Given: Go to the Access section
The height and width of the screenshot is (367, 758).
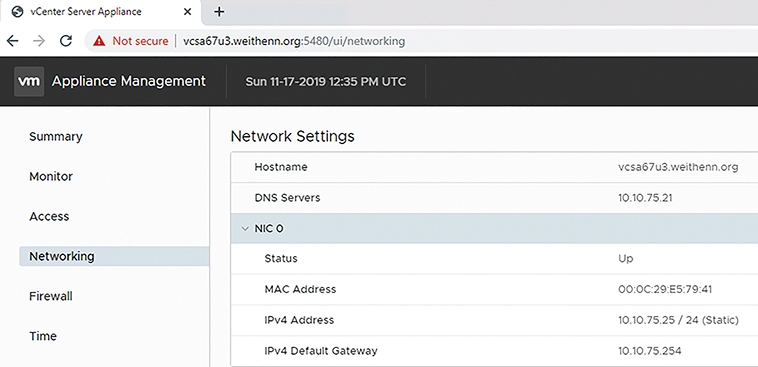Looking at the screenshot, I should [49, 217].
